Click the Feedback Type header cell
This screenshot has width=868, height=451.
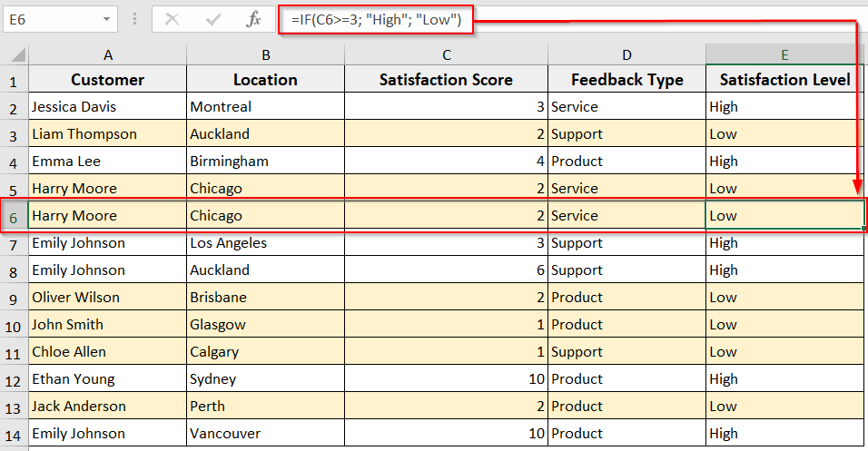coord(626,80)
